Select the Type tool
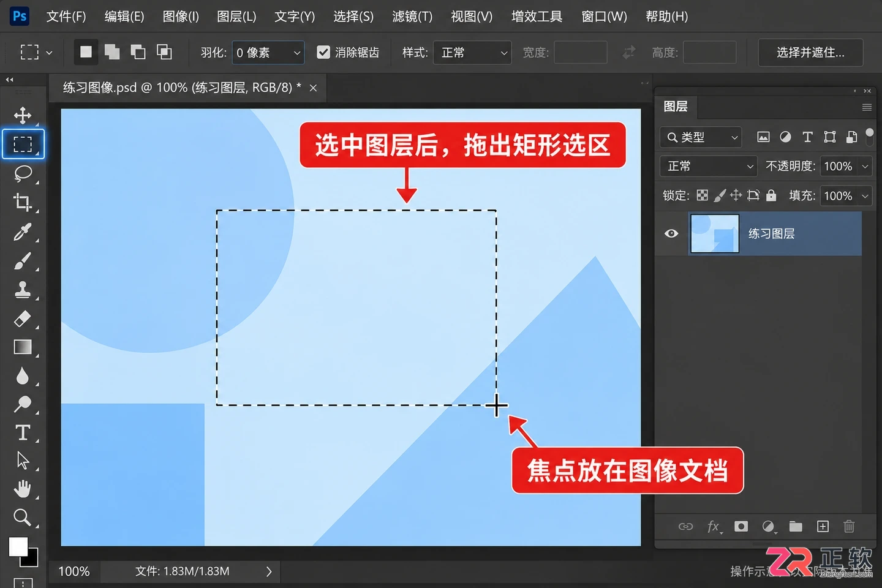 pos(23,432)
